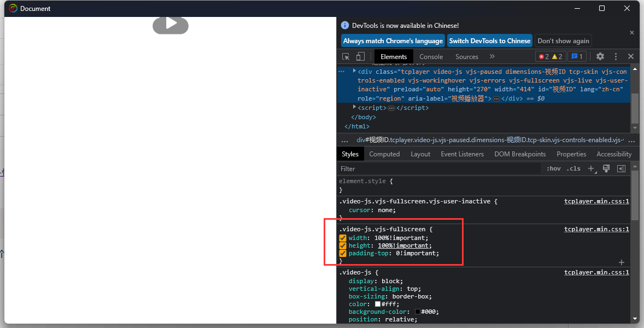Screen dimensions: 644x328
Task: Click the box-sizing value border-box
Action: 411,296
